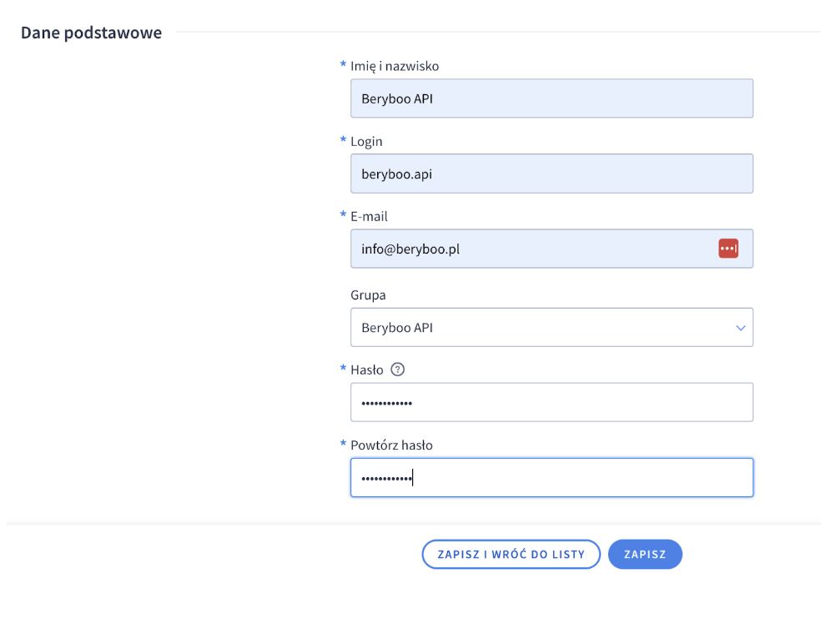
Task: Click the required asterisk beside Login
Action: tap(343, 141)
